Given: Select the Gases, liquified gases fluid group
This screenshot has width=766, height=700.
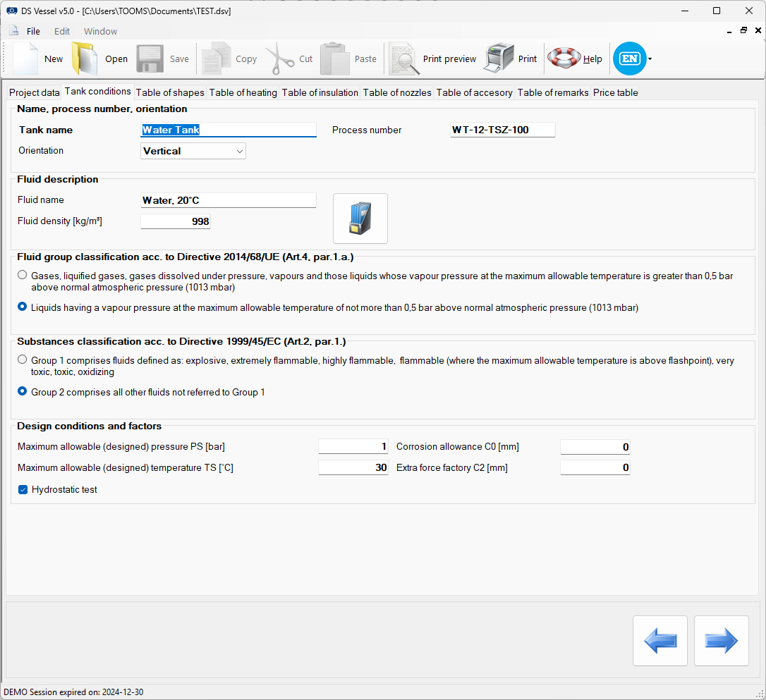Looking at the screenshot, I should tap(23, 276).
